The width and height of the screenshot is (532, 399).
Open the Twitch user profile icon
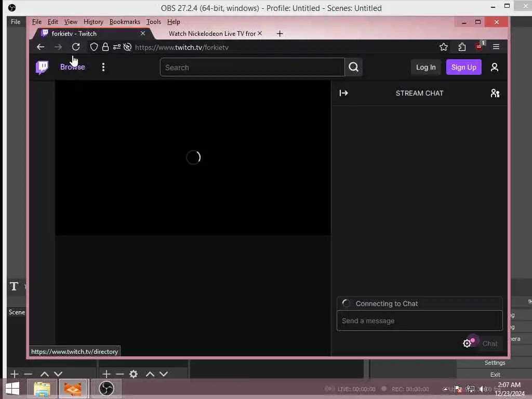495,67
